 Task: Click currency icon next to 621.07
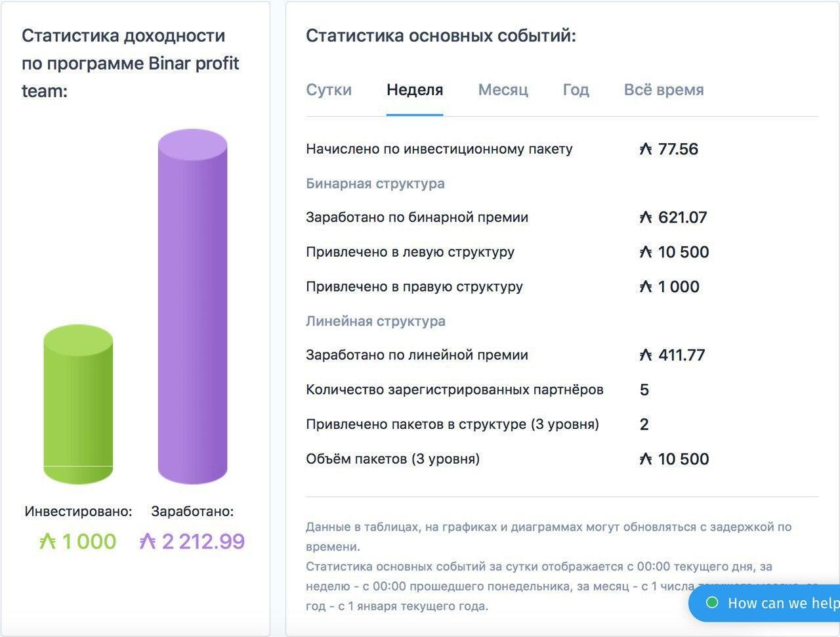646,217
